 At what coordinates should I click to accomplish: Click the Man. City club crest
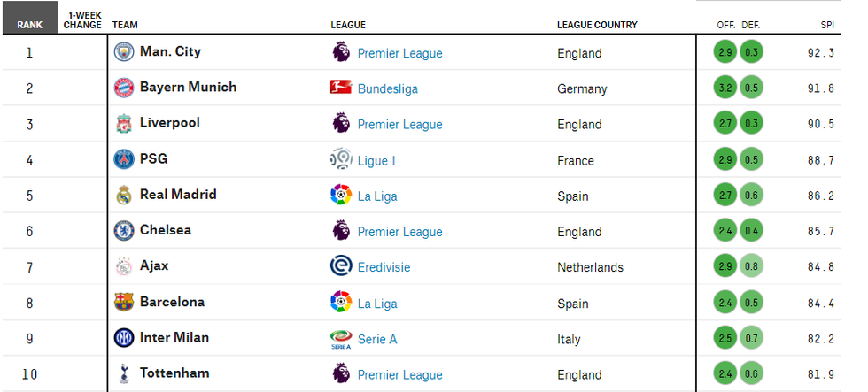coord(123,52)
